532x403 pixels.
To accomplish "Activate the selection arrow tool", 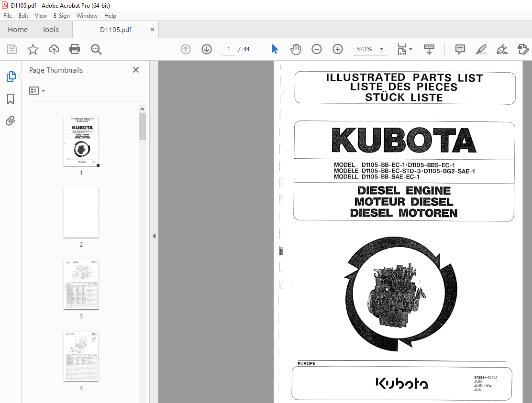I will (275, 49).
